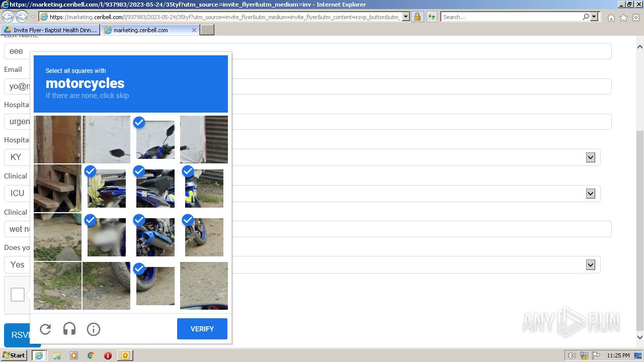Click the Last Name field with eee
644x362 pixels.
(308, 51)
